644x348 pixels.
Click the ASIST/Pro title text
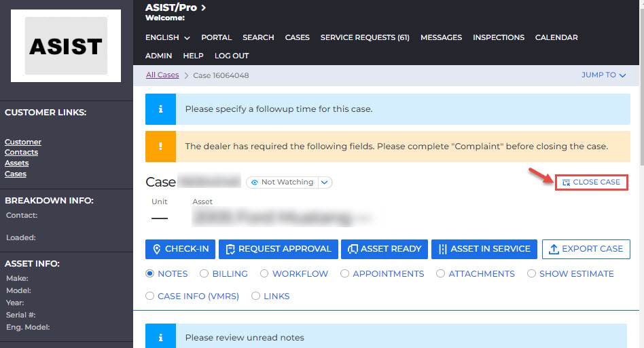click(x=171, y=7)
